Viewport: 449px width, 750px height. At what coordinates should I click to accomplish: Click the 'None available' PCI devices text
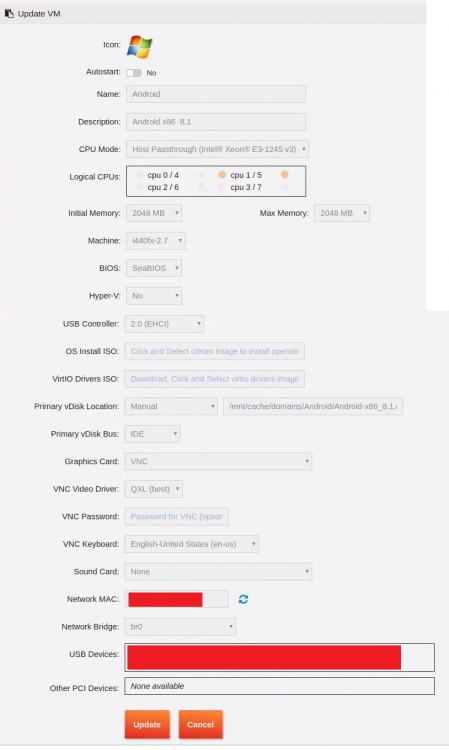coord(157,686)
